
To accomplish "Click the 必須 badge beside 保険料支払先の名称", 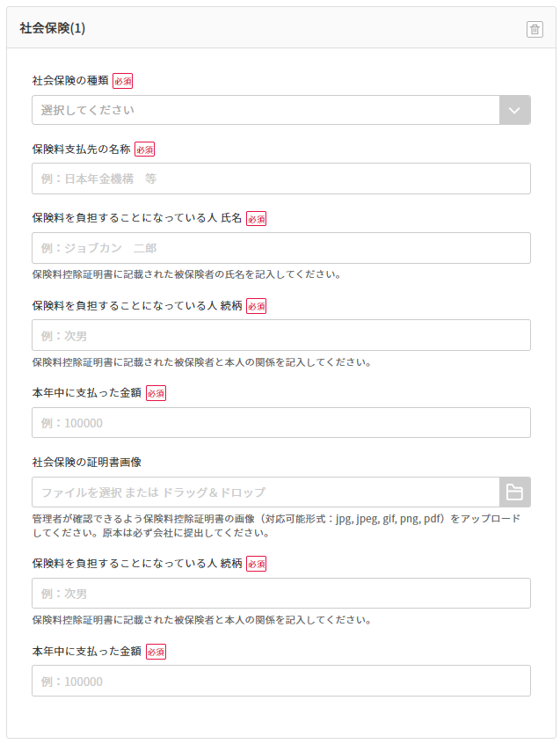I will (x=144, y=150).
